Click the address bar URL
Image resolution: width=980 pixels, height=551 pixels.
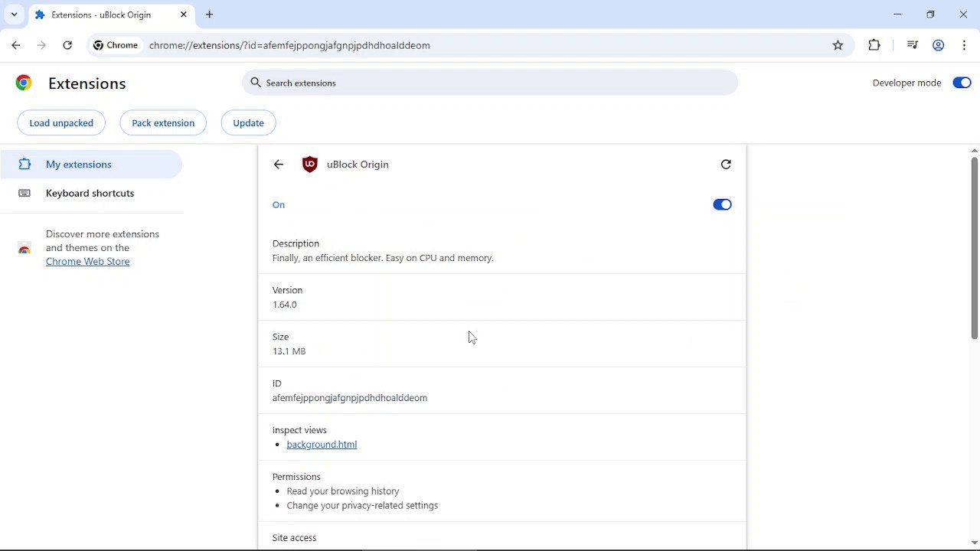coord(289,45)
